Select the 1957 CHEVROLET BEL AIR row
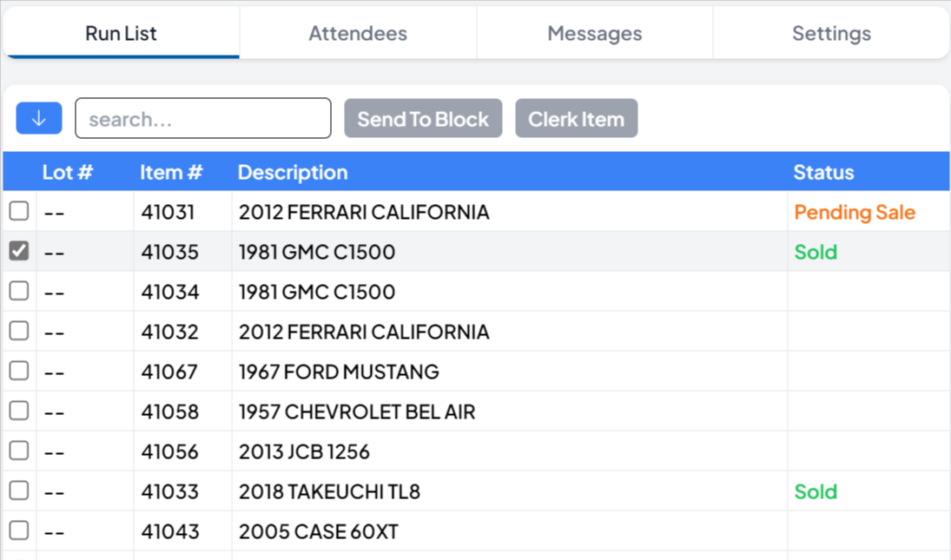 pos(357,412)
